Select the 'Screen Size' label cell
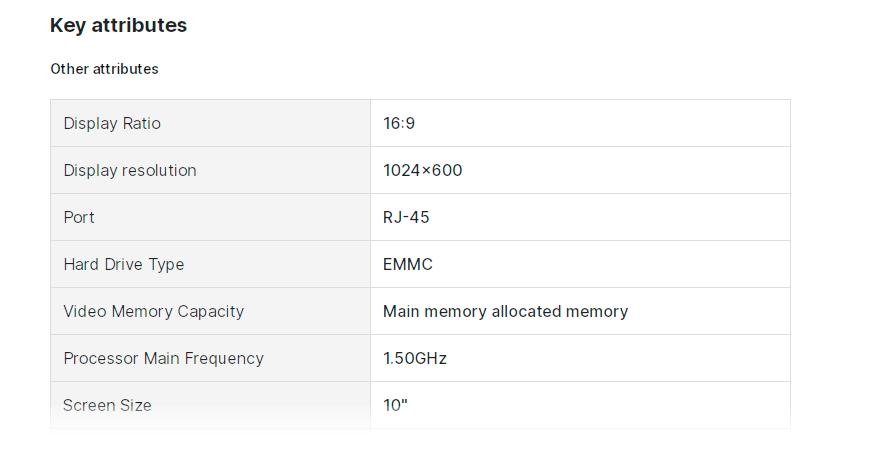Screen dimensions: 891x452 tap(108, 405)
